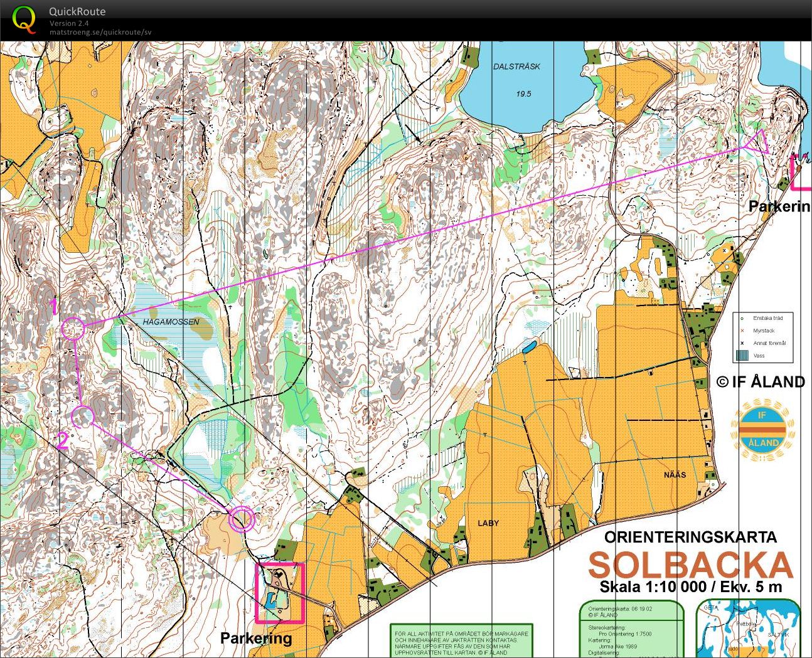Click the start triangle near Dalsträsk
The image size is (812, 658).
click(757, 141)
